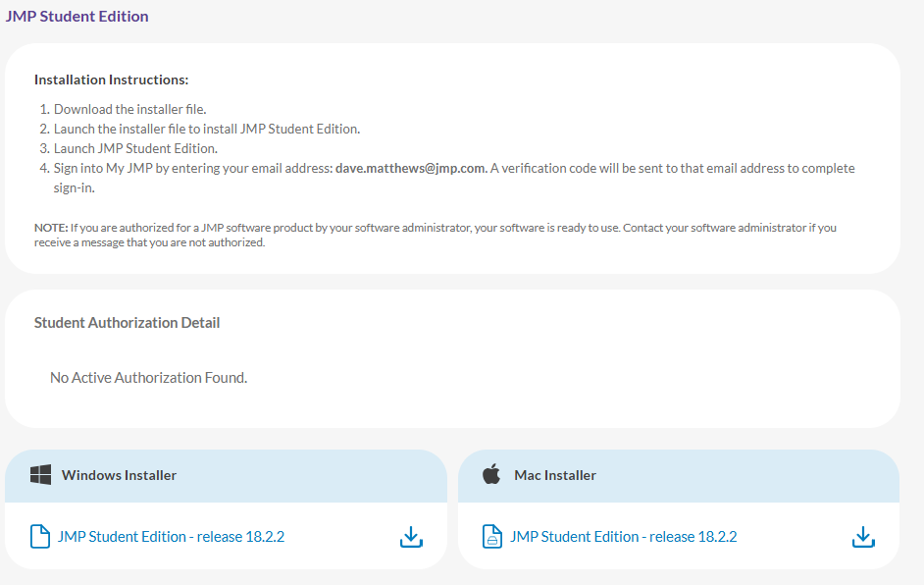This screenshot has width=924, height=585.
Task: Click the Apple logo in Mac Installer header
Action: 491,473
